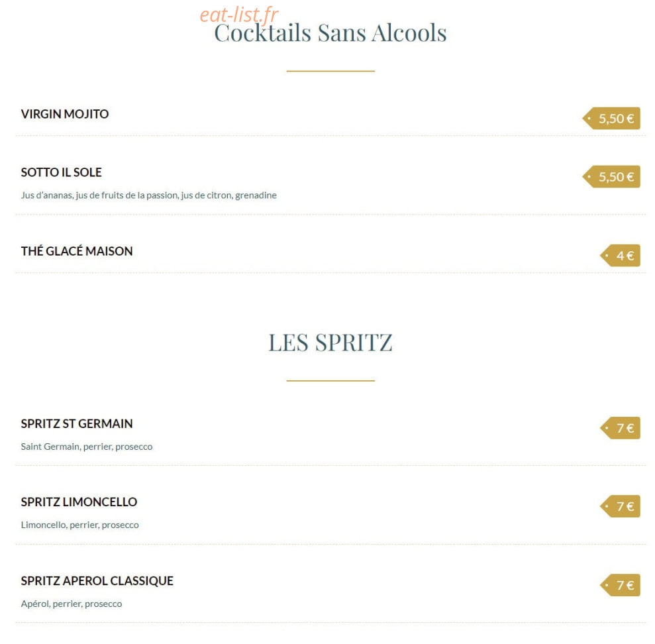Click the Limoncello, perrier, prosecco description
655x644 pixels.
[x=79, y=525]
